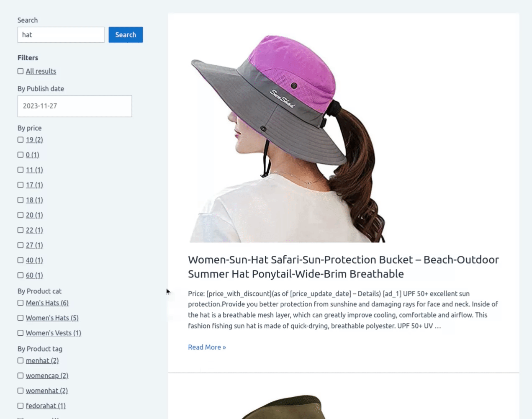Check the price 22 (1) checkbox

pos(21,230)
